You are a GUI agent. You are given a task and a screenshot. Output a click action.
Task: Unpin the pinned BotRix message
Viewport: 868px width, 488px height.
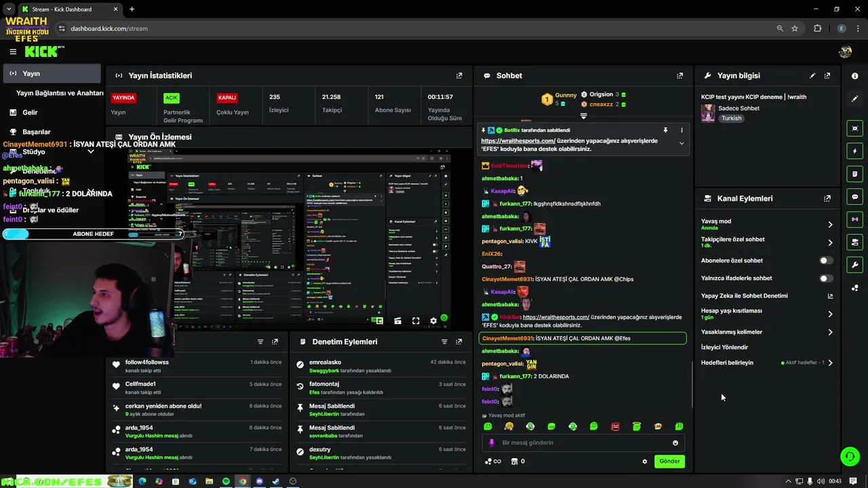[x=665, y=130]
